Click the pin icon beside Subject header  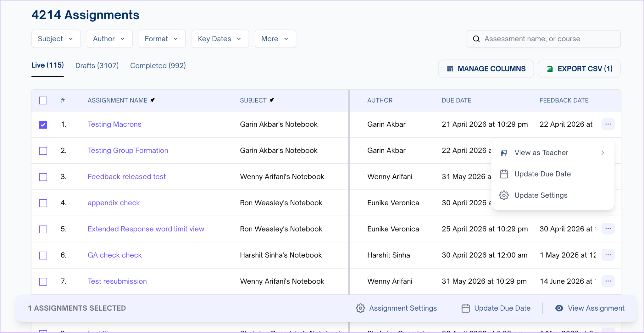click(272, 100)
